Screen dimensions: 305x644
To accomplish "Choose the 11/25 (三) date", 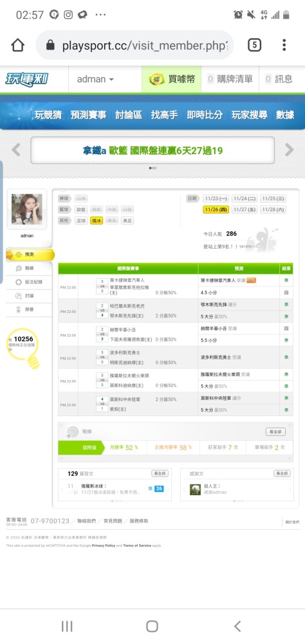I will tap(273, 198).
